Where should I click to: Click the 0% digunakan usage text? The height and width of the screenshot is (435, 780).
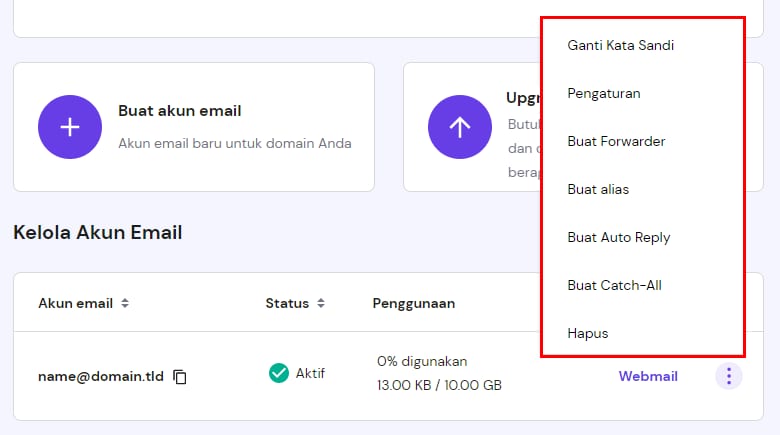tap(422, 361)
